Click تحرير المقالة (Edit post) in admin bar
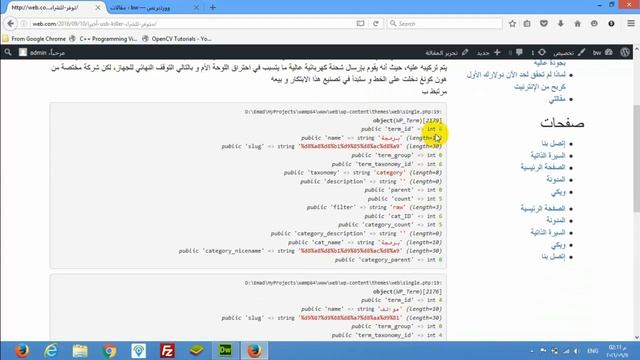Screen dimensions: 640x360 pyautogui.click(x=447, y=53)
